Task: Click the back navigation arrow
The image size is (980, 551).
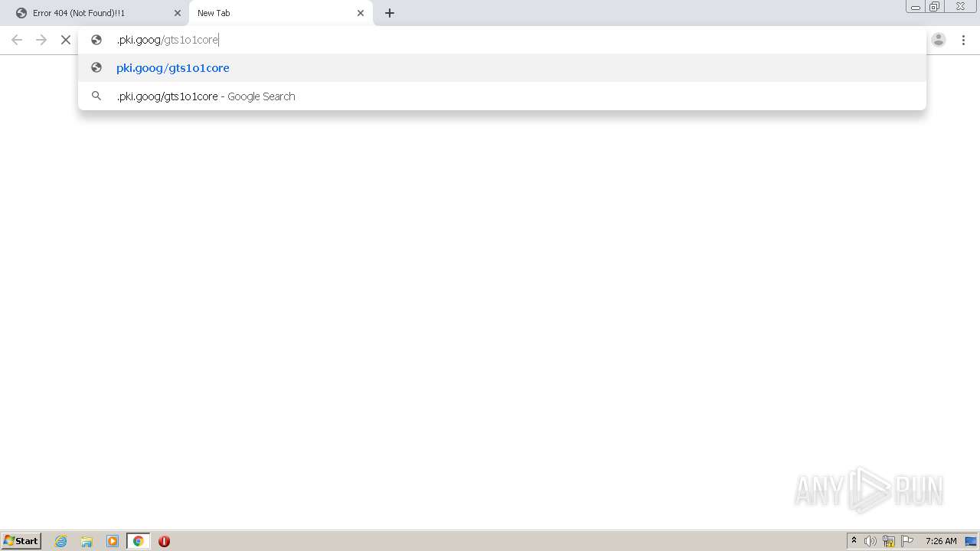Action: 17,40
